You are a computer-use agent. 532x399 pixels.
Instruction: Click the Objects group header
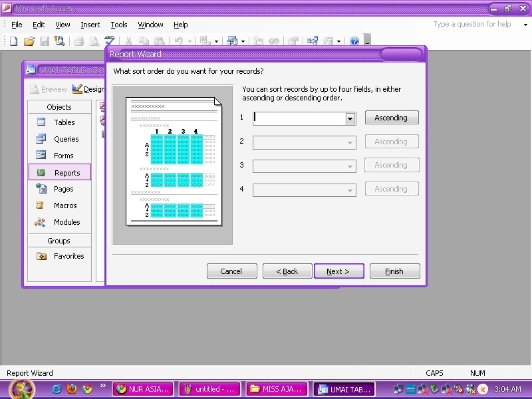tap(59, 107)
